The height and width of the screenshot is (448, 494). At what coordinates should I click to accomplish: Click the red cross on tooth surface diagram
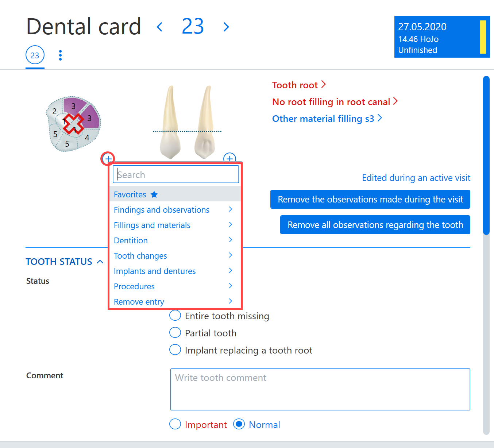pyautogui.click(x=73, y=124)
